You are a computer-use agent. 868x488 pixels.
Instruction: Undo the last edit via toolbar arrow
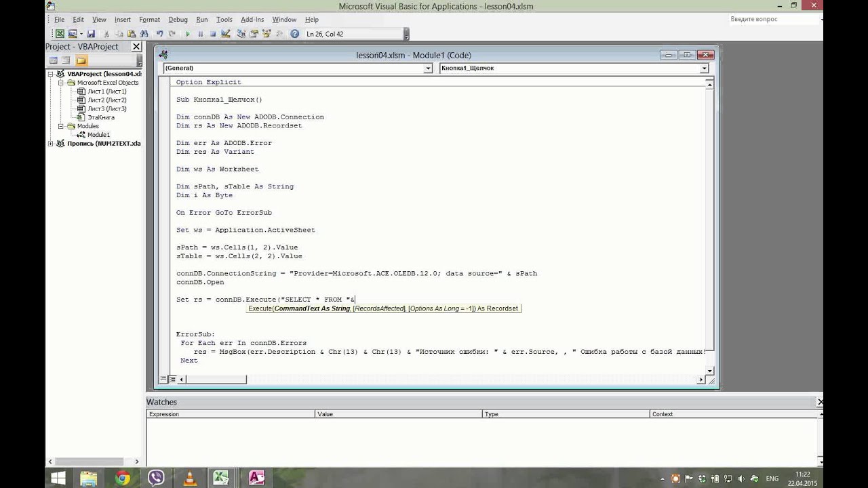coord(159,33)
